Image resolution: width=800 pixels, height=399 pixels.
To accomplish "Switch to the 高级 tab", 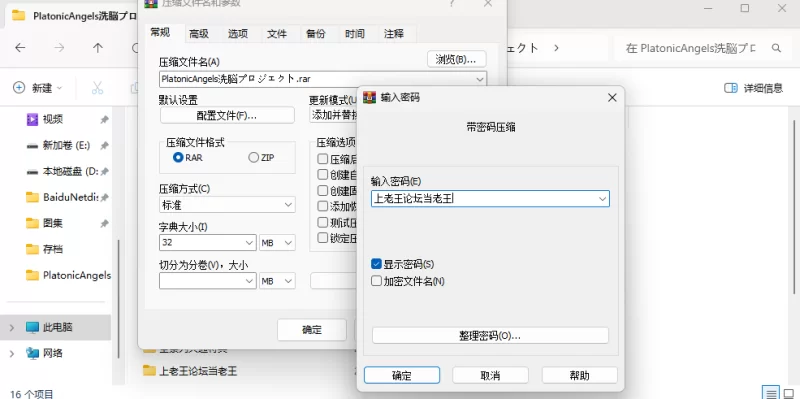I will (199, 34).
